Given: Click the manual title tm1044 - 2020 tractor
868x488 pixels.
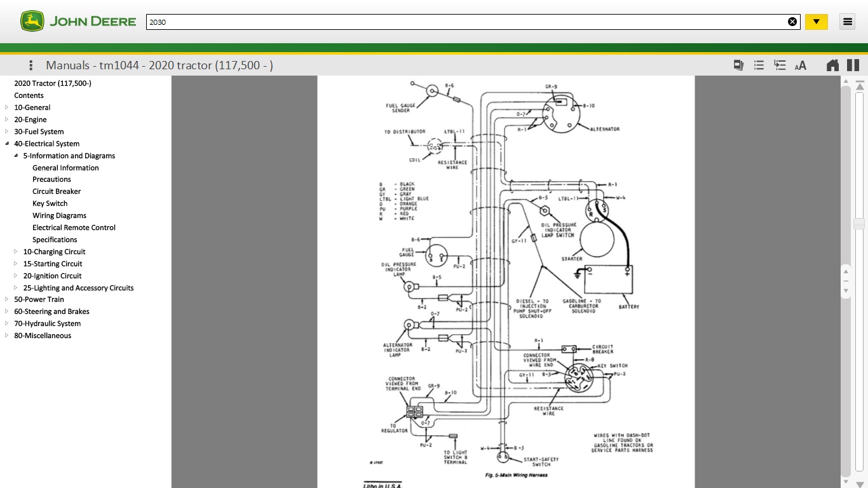Looking at the screenshot, I should point(159,65).
